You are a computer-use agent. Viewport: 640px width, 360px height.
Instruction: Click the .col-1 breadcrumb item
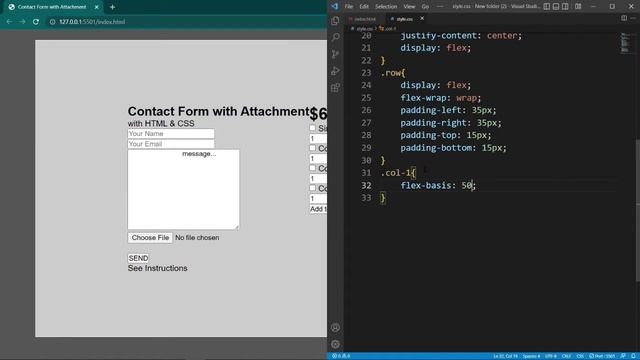tap(388, 29)
